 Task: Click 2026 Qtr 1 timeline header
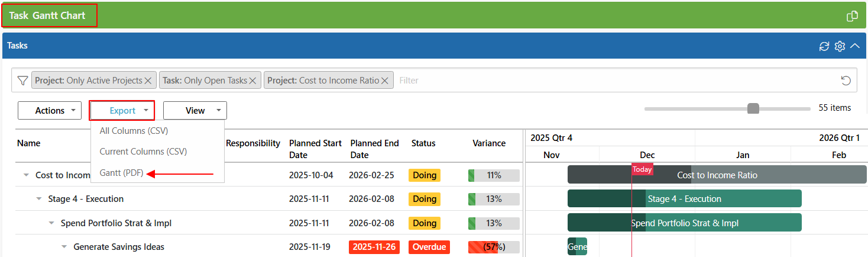click(x=839, y=138)
